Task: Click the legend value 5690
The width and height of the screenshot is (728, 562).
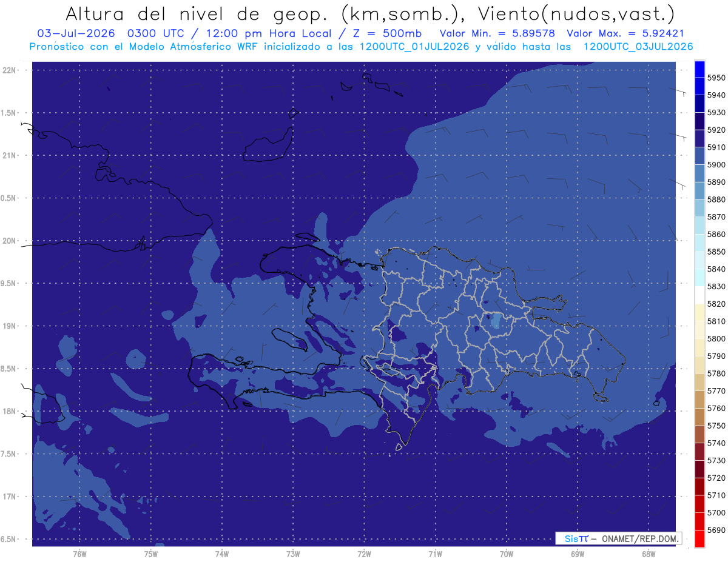Action: pyautogui.click(x=716, y=530)
